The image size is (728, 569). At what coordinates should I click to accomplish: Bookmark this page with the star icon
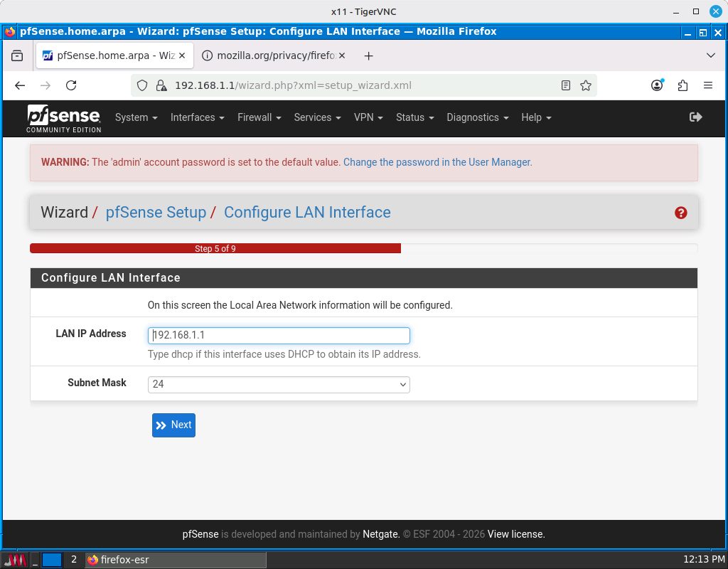pyautogui.click(x=585, y=85)
